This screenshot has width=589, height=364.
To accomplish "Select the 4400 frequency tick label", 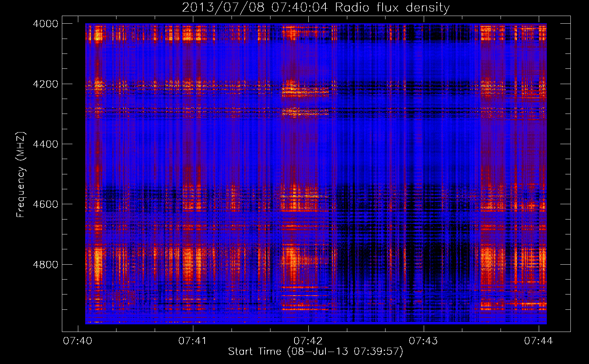I will [x=46, y=144].
